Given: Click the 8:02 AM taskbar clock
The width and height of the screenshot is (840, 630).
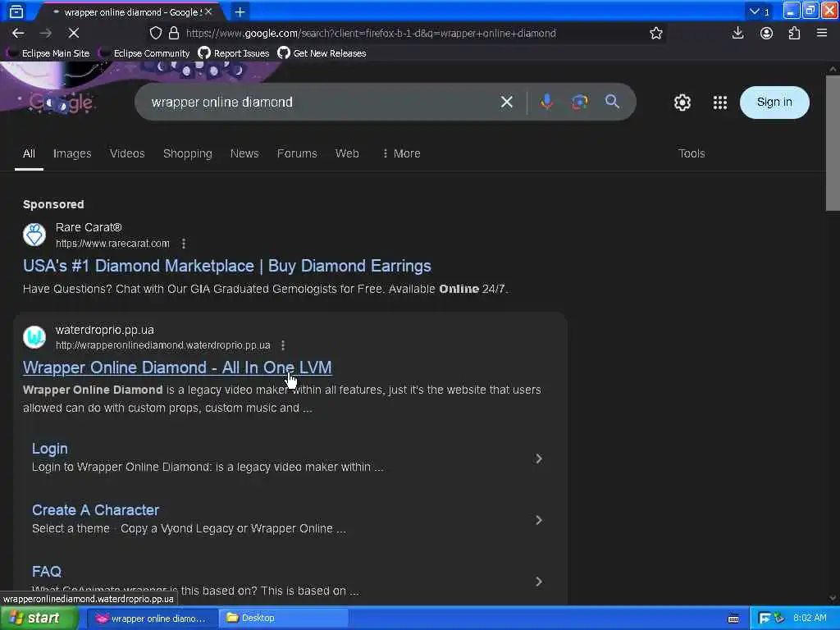Looking at the screenshot, I should click(810, 619).
